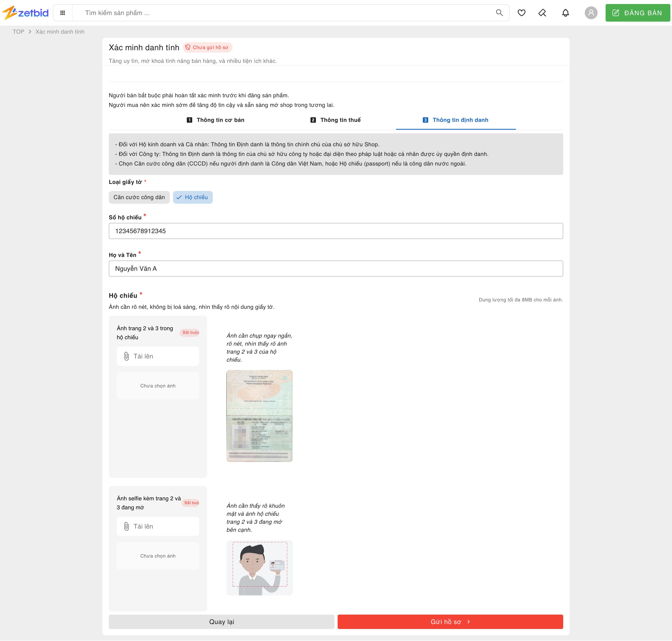Click the breadcrumb chevron separator
The width and height of the screenshot is (672, 641).
pos(30,32)
